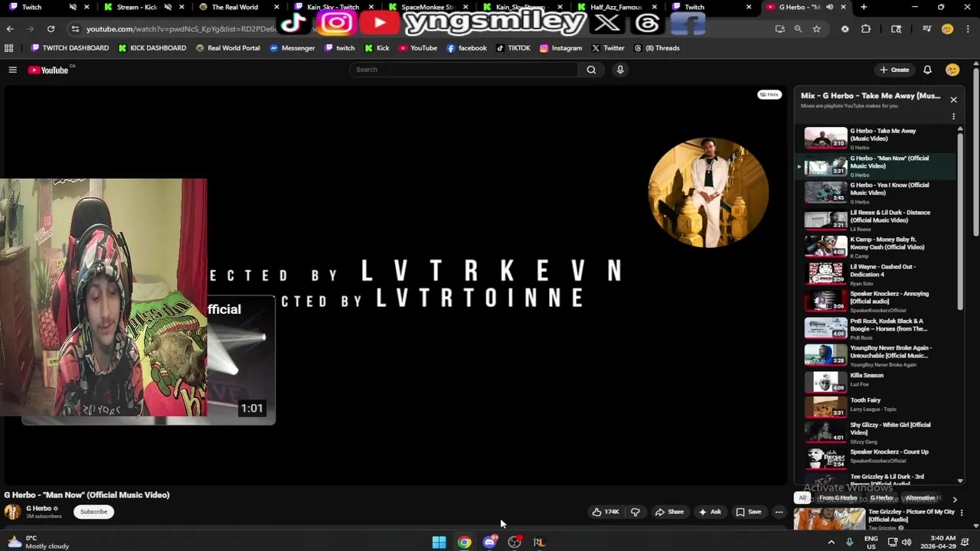Open Windows Start menu
This screenshot has height=551, width=980.
[439, 543]
